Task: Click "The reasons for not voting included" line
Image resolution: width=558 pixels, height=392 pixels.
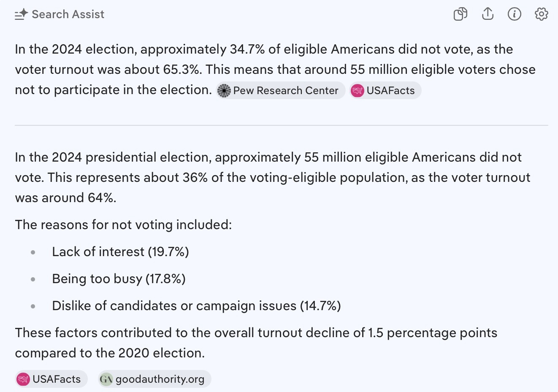Action: pyautogui.click(x=123, y=224)
